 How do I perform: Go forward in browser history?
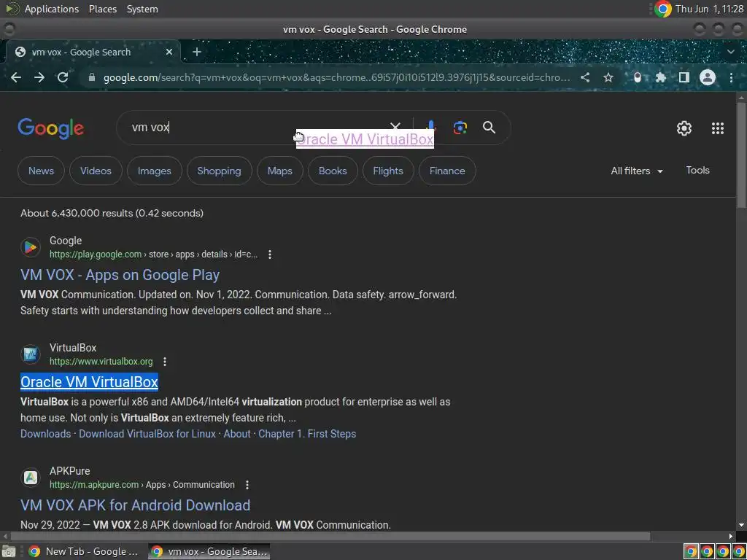point(39,77)
